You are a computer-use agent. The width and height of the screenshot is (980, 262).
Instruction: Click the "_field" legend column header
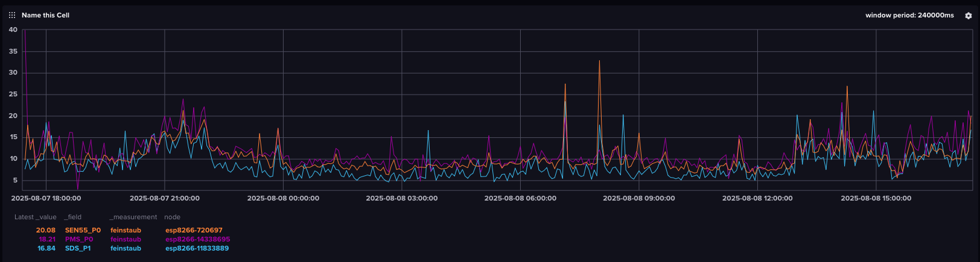(x=72, y=217)
